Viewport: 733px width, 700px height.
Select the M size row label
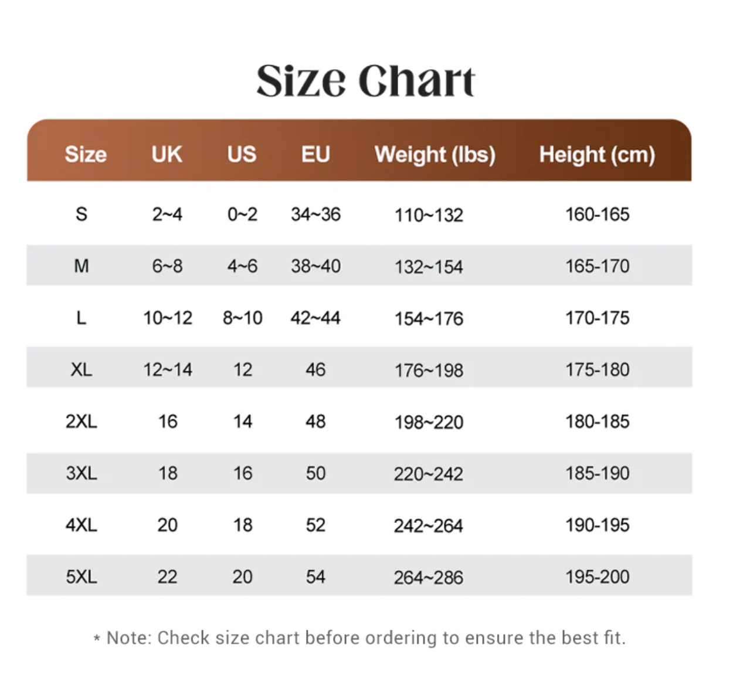82,266
